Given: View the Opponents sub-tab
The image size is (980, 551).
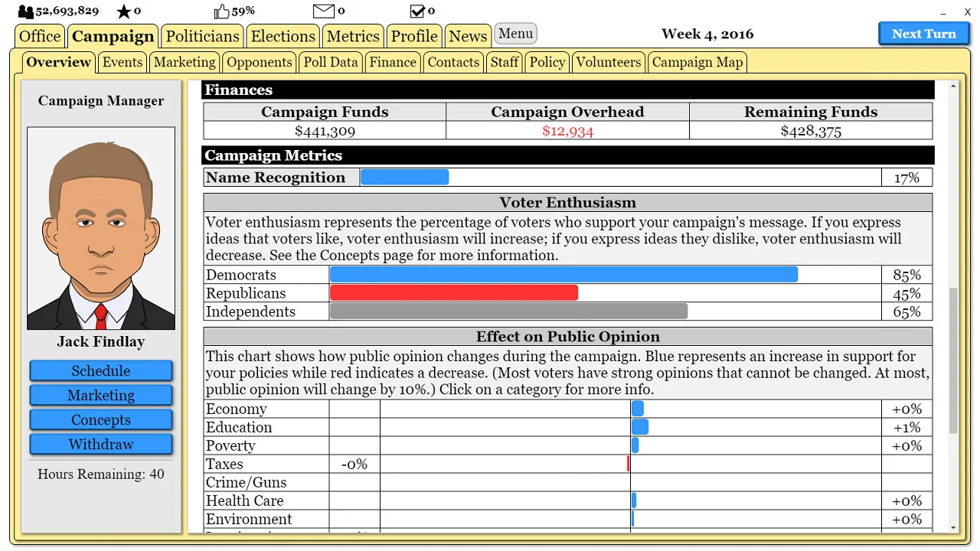Looking at the screenshot, I should coord(259,62).
